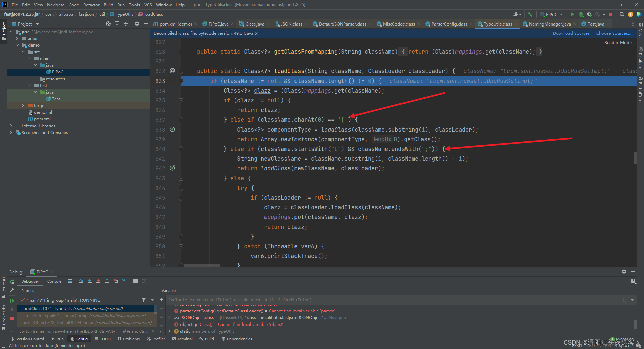
Task: Open thread selection dropdown in Frames
Action: (152, 300)
